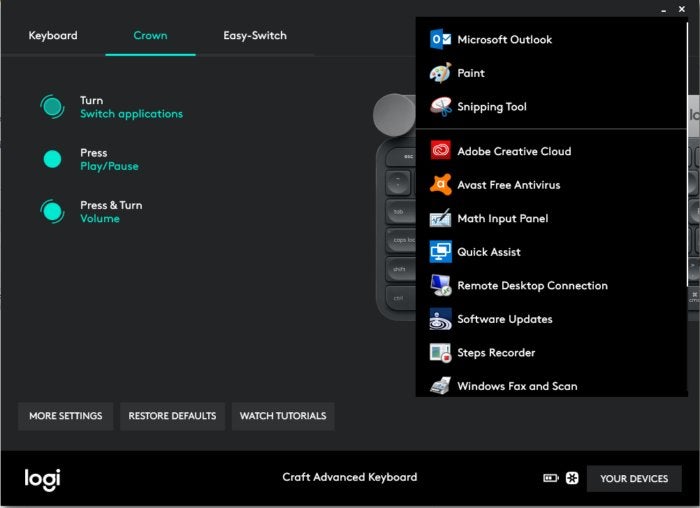Click the Volume press and turn setting

(x=100, y=218)
